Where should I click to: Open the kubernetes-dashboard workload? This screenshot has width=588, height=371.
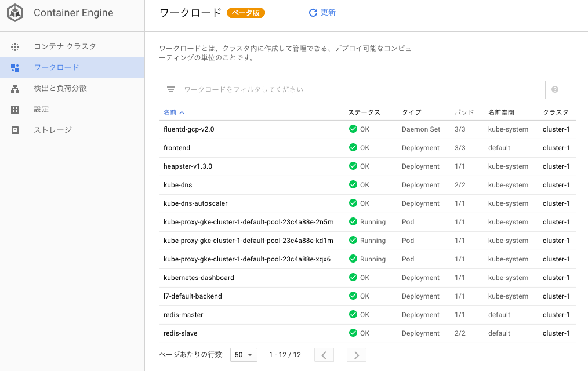pos(199,278)
